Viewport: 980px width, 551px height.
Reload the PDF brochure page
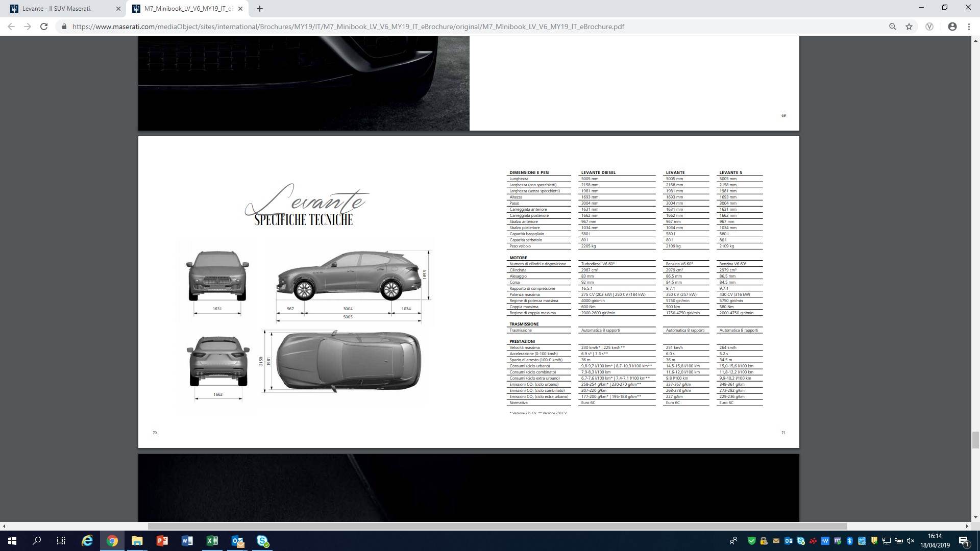coord(44,27)
